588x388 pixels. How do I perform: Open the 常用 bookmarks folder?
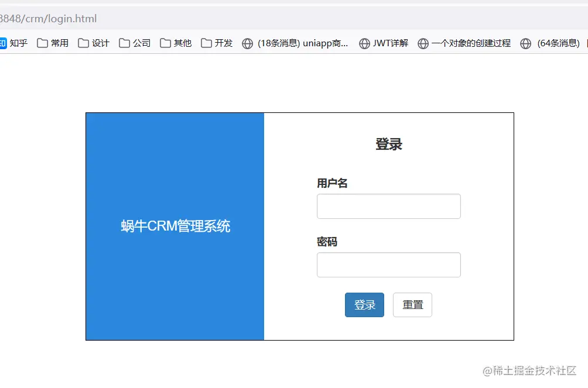(53, 43)
